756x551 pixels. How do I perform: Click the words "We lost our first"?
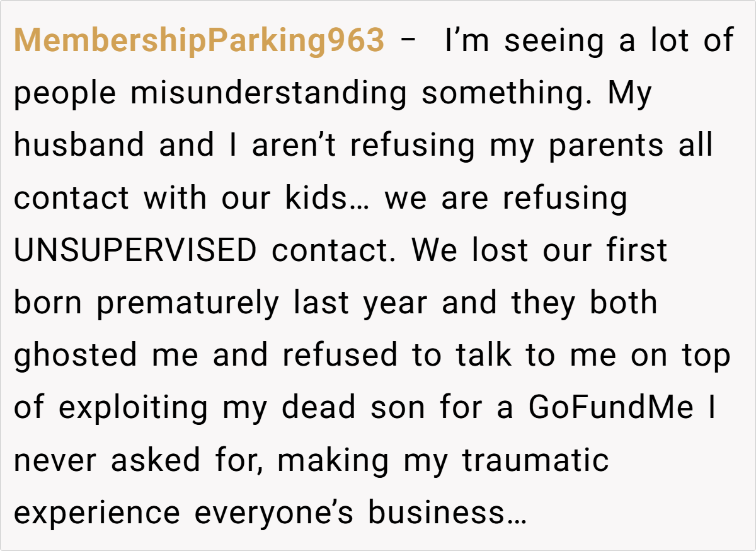pyautogui.click(x=539, y=250)
